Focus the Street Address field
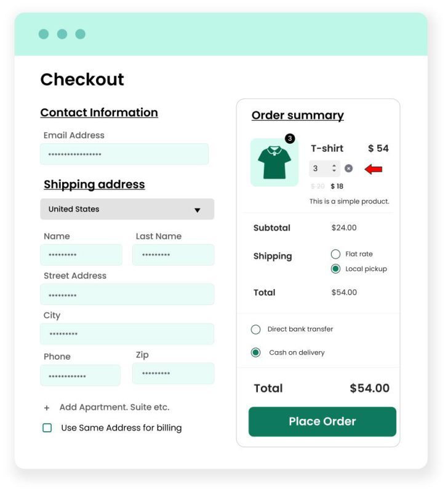 coord(127,295)
